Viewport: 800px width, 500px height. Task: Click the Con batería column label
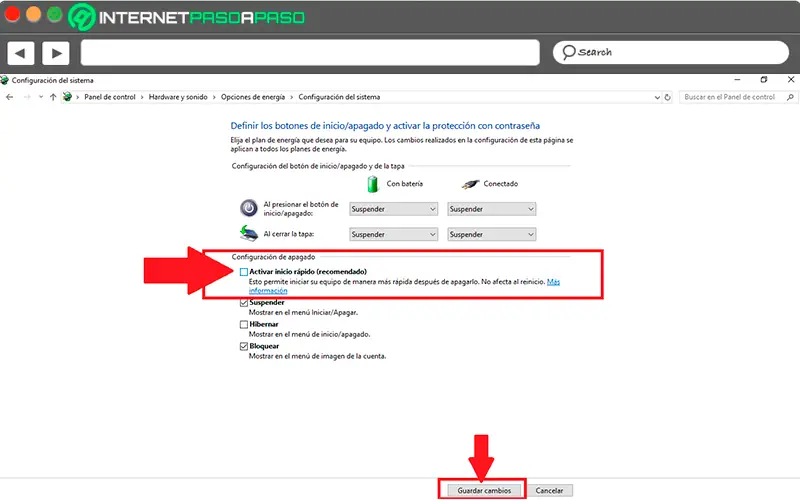405,184
